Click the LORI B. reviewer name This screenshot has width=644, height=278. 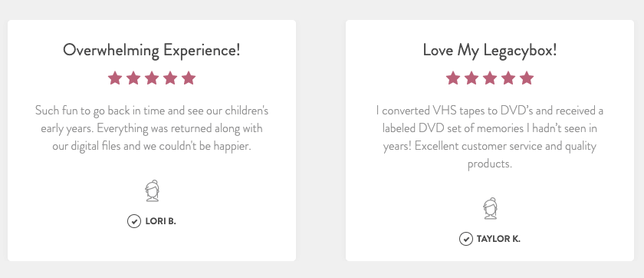click(x=160, y=221)
